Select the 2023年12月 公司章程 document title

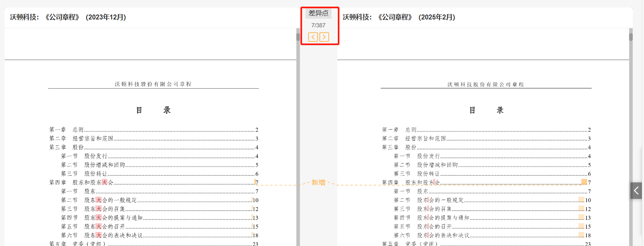tap(68, 17)
